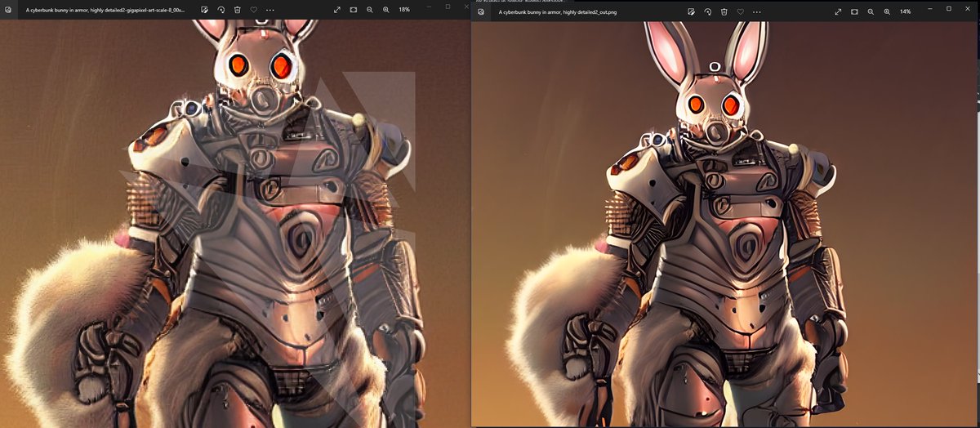
Task: Click Photos app icon in left window
Action: point(7,10)
